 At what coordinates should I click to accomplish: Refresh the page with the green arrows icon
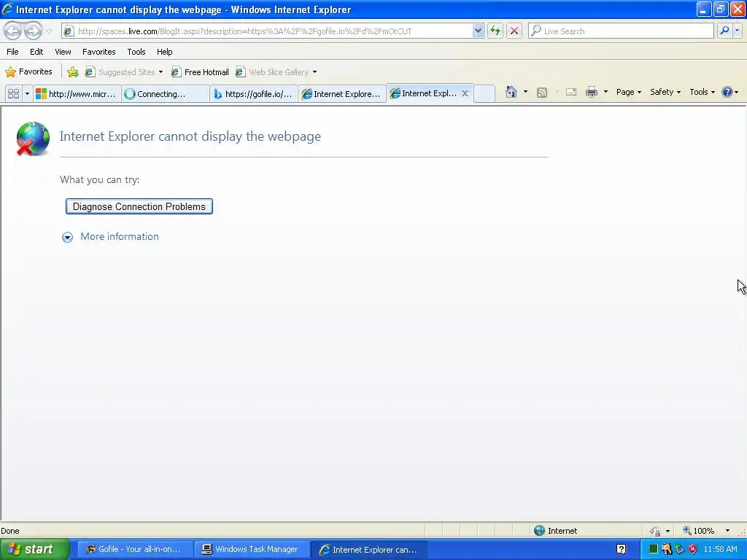pyautogui.click(x=495, y=31)
